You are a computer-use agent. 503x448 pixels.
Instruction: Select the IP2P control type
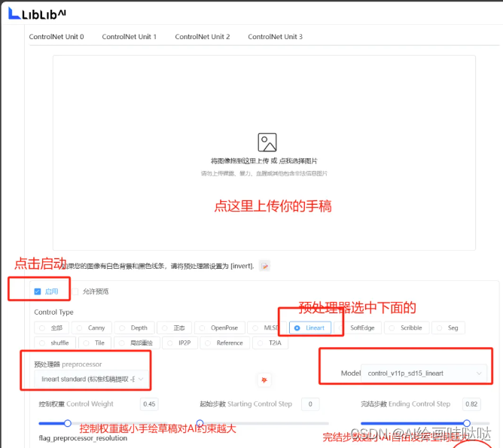click(180, 343)
